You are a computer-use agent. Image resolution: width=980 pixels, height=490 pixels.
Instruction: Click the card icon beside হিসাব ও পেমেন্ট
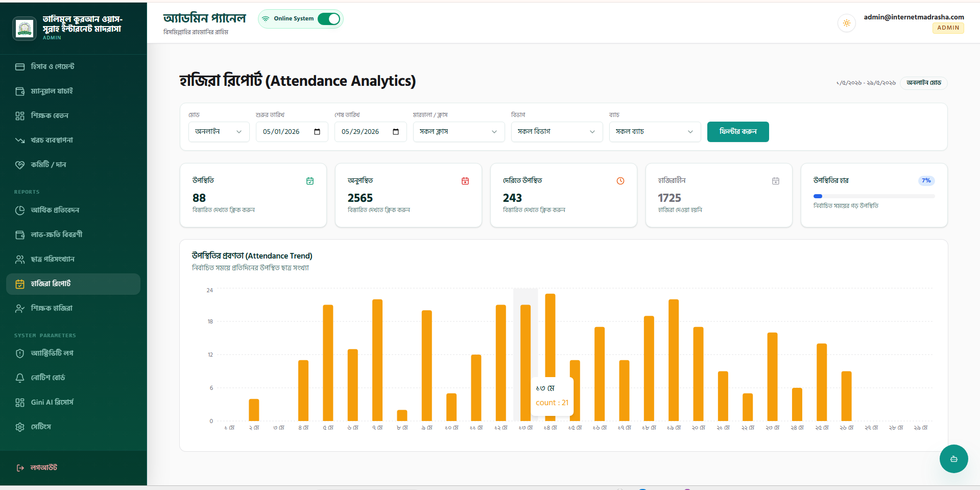click(20, 67)
